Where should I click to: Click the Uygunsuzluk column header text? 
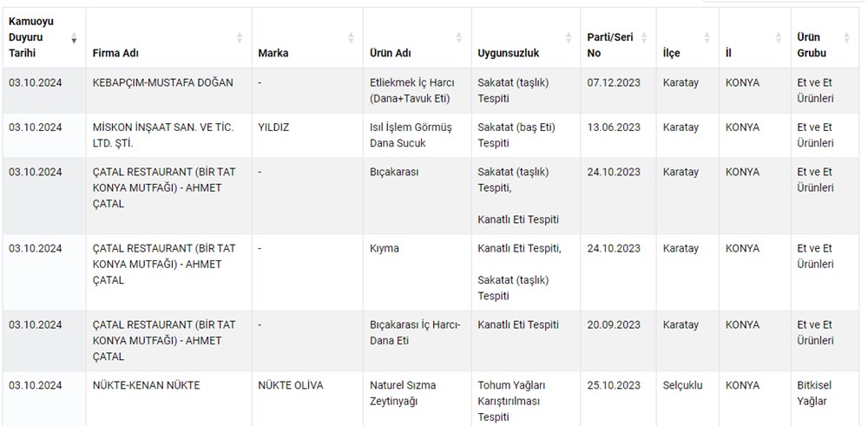click(x=508, y=53)
